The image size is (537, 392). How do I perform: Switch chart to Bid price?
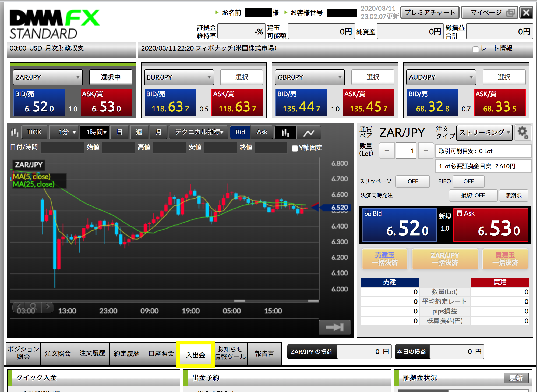[x=240, y=132]
